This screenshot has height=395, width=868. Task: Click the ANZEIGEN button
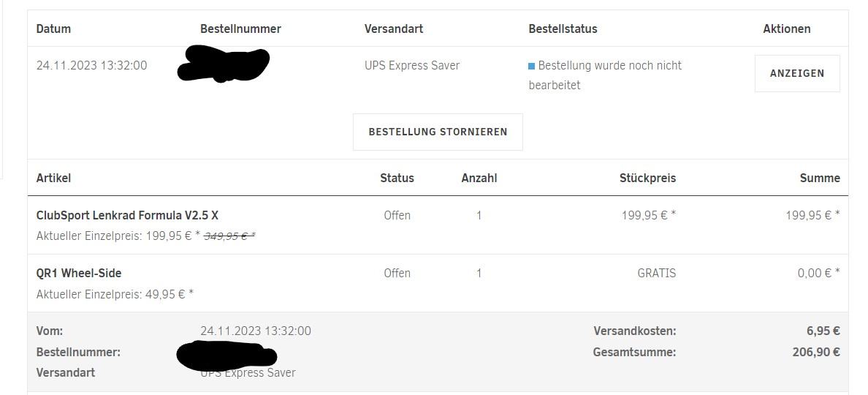pyautogui.click(x=796, y=73)
